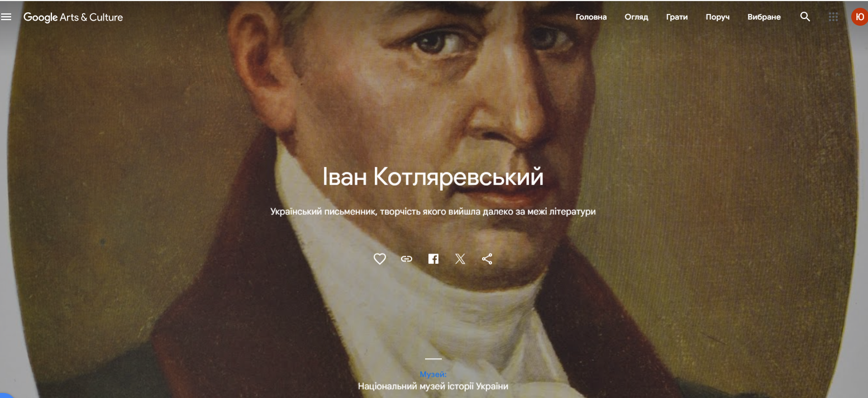The height and width of the screenshot is (398, 868).
Task: Go to the Головна tab
Action: pyautogui.click(x=591, y=17)
